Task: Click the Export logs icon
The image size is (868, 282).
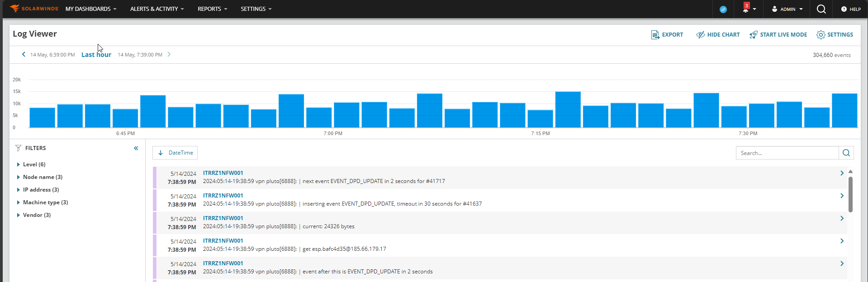Action: coord(655,35)
